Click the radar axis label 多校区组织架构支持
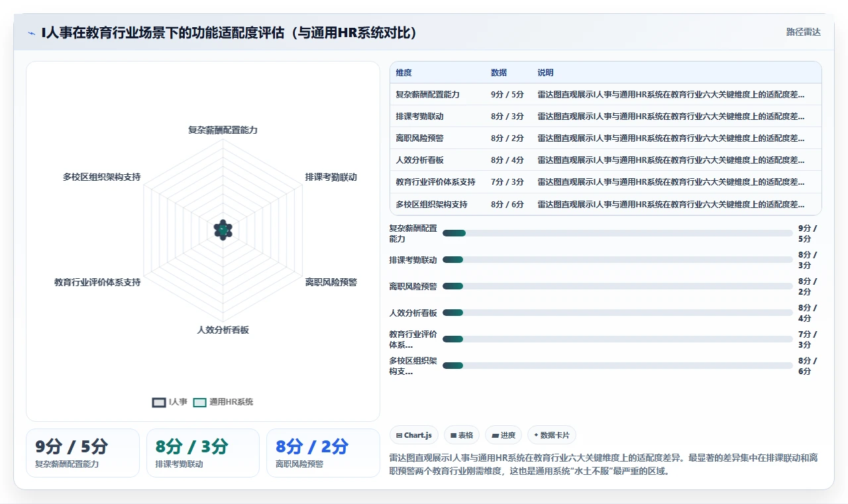Viewport: 848px width, 504px height. coord(101,177)
